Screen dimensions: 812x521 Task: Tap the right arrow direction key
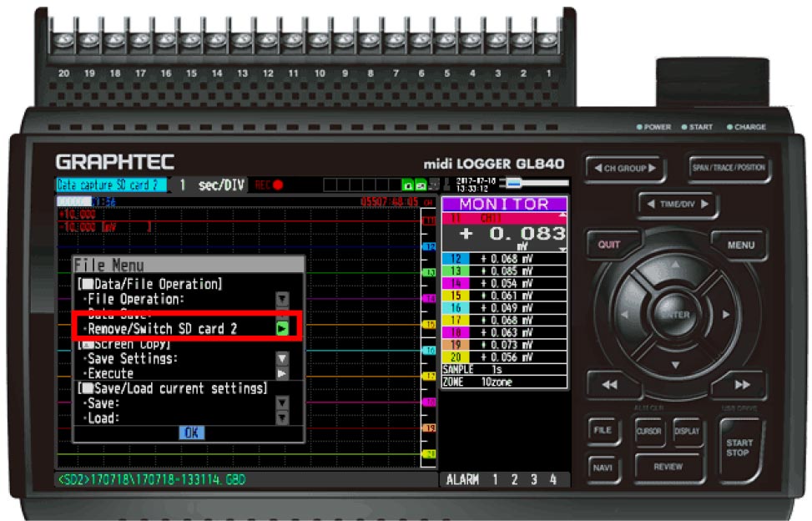tap(726, 315)
